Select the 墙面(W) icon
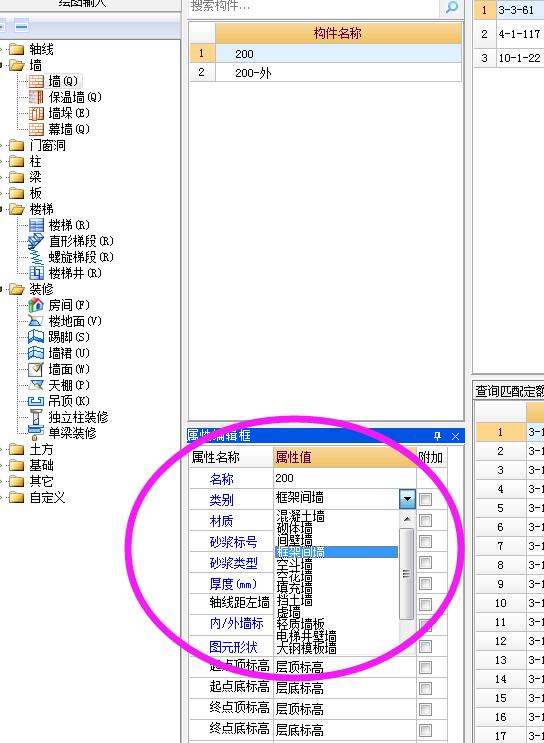544x743 pixels. pyautogui.click(x=36, y=369)
